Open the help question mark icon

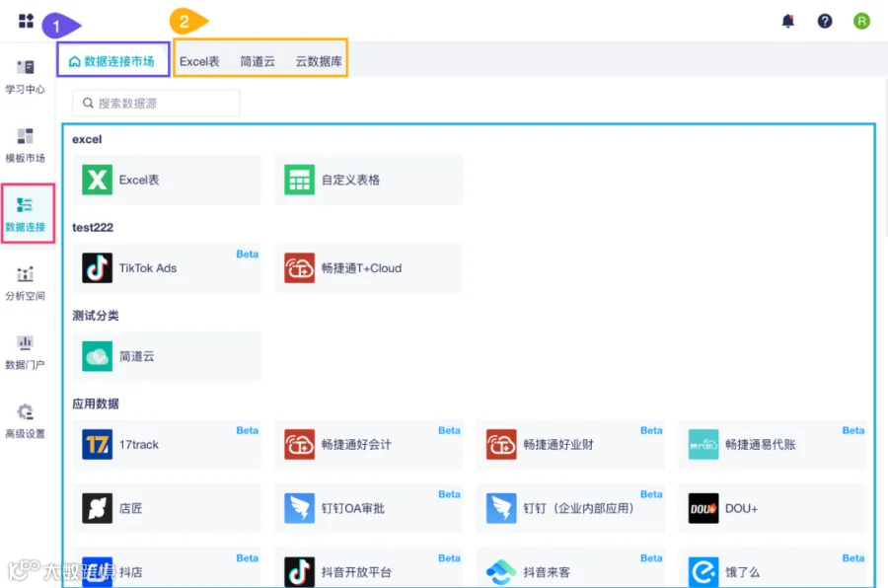click(825, 21)
